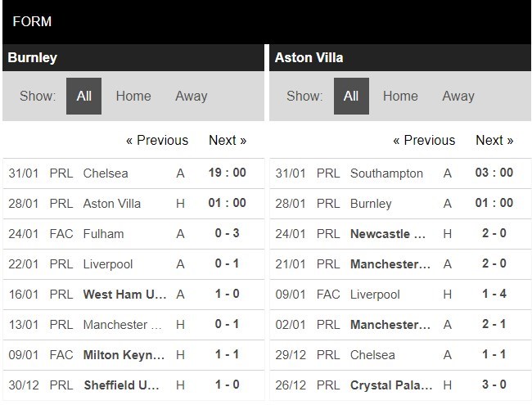The image size is (532, 405).
Task: Go to Next page of Burnley results
Action: (228, 140)
